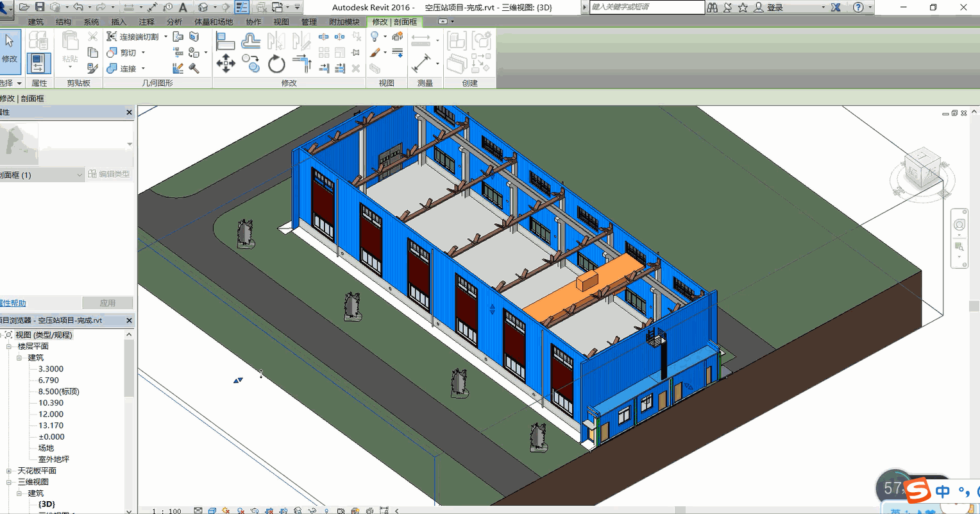This screenshot has height=514, width=980.
Task: Click the 编辑类型 button
Action: click(x=109, y=174)
